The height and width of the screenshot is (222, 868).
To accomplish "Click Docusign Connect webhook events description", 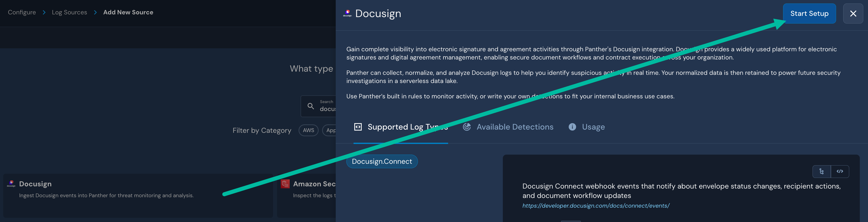I will pos(681,191).
